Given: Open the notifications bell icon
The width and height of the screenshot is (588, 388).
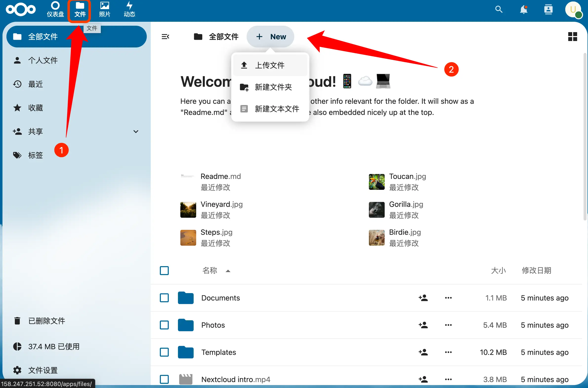Looking at the screenshot, I should point(524,10).
